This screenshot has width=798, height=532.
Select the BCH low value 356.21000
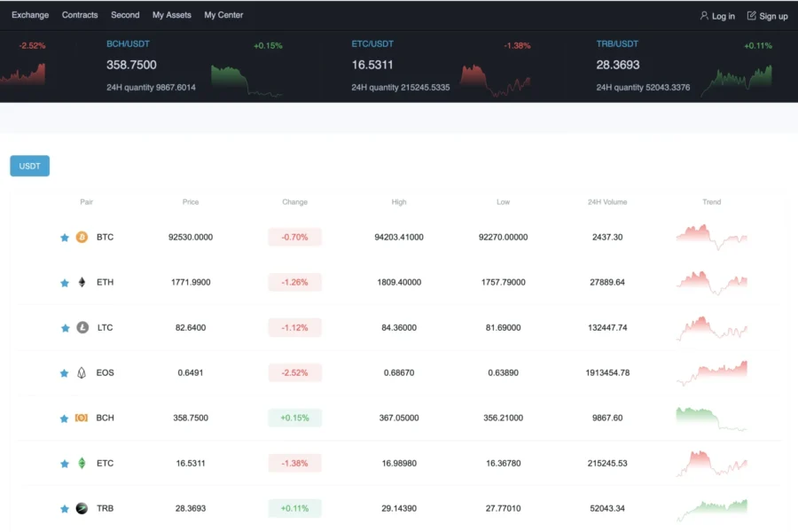point(503,418)
